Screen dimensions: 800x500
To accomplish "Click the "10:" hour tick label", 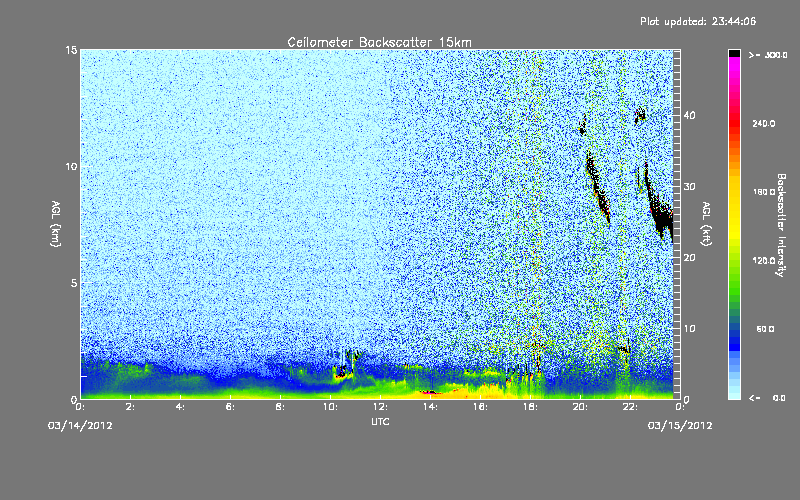I will [x=330, y=407].
